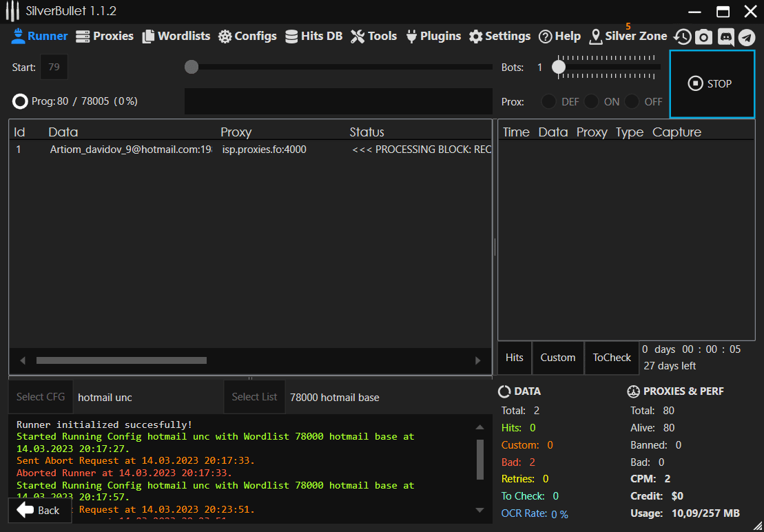Viewport: 764px width, 532px height.
Task: Open the Hits DB section
Action: point(313,37)
